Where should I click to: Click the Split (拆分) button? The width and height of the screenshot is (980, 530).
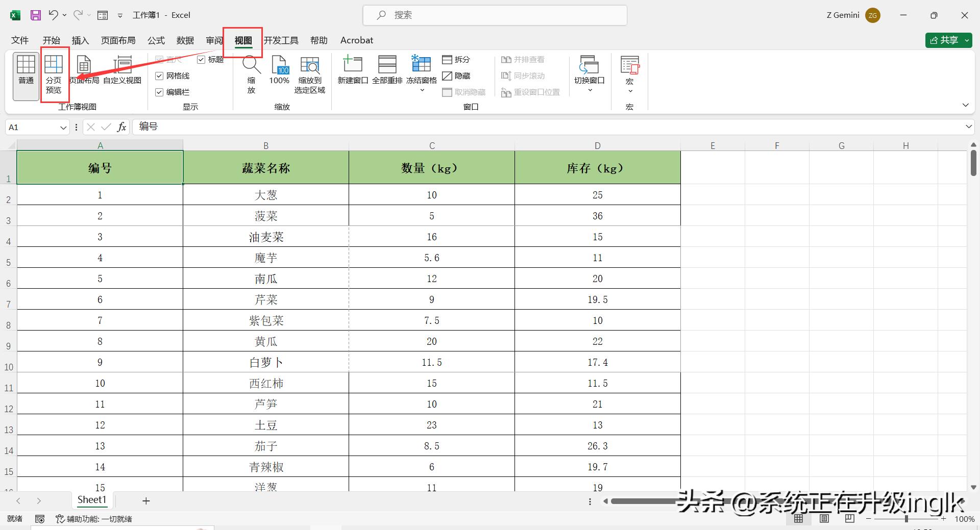click(456, 60)
